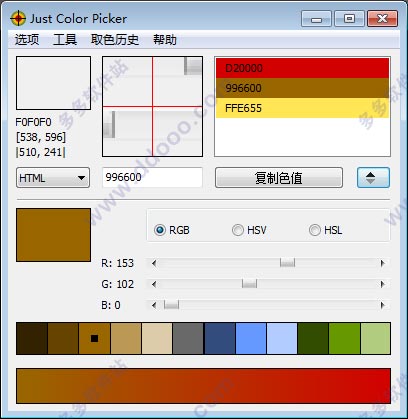Viewport: 408px width, 419px height.
Task: Select the D20000 red history entry
Action: (302, 68)
